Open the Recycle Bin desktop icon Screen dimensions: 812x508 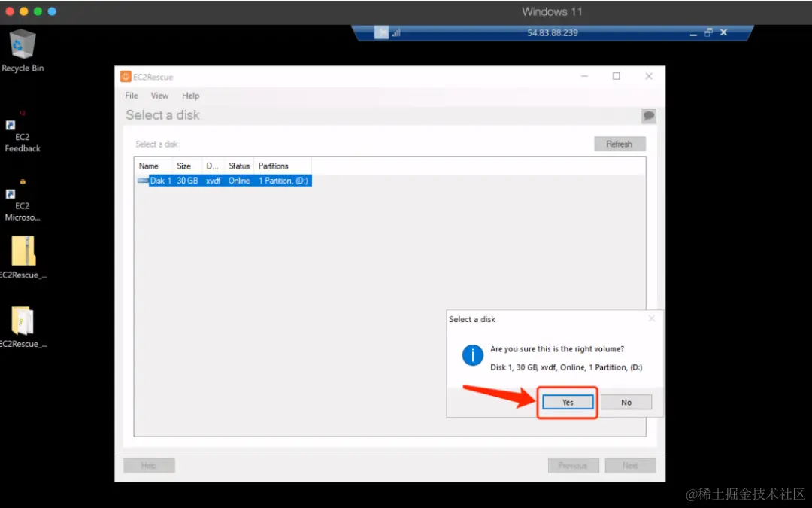click(23, 51)
